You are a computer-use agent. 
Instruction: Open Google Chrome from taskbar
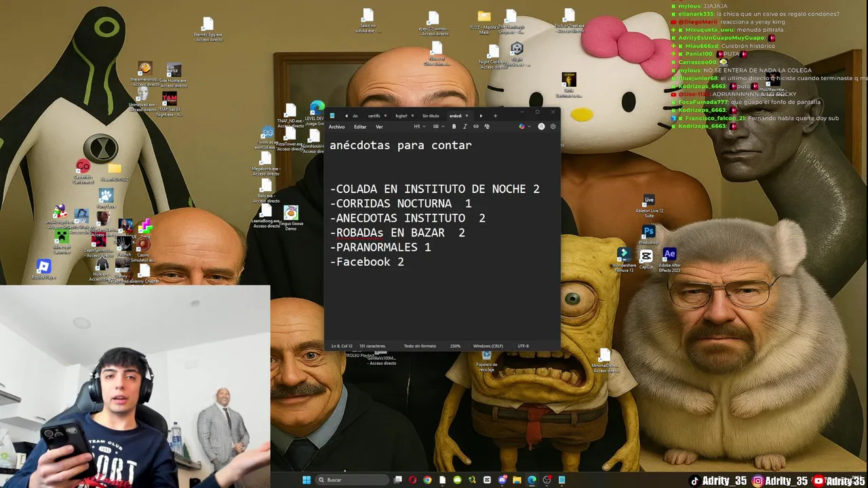pyautogui.click(x=427, y=480)
